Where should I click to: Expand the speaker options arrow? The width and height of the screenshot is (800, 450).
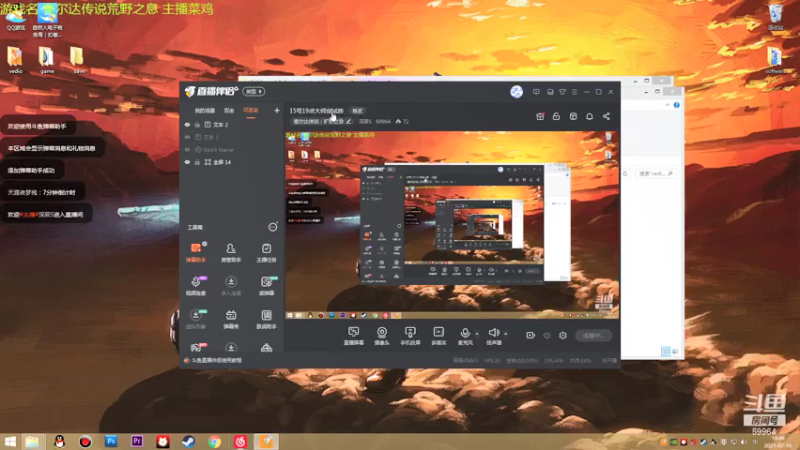(506, 334)
